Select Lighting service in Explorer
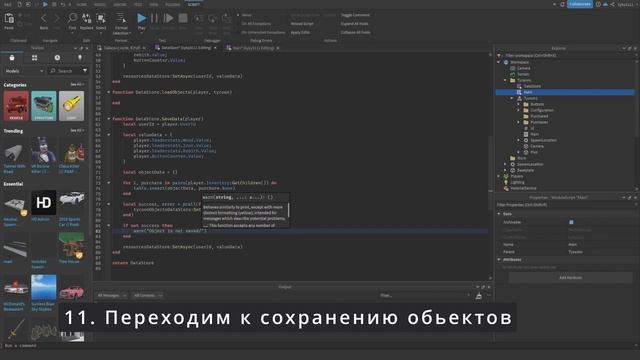 pos(517,182)
